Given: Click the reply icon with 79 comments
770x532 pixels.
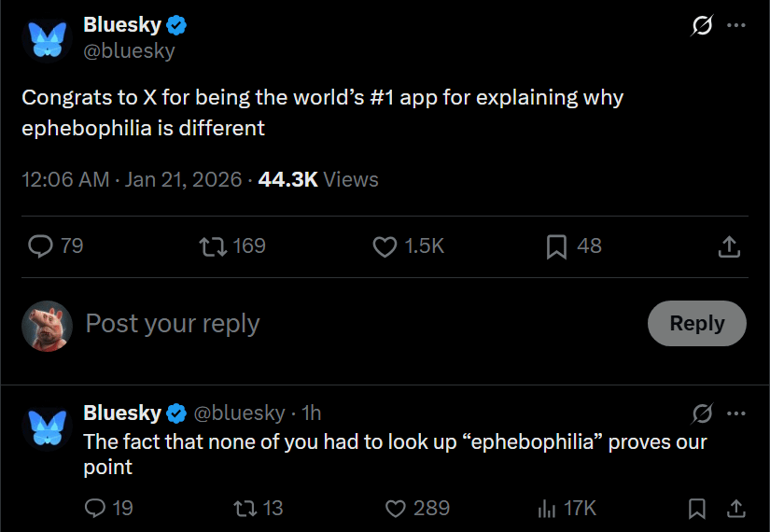Looking at the screenshot, I should click(x=41, y=245).
